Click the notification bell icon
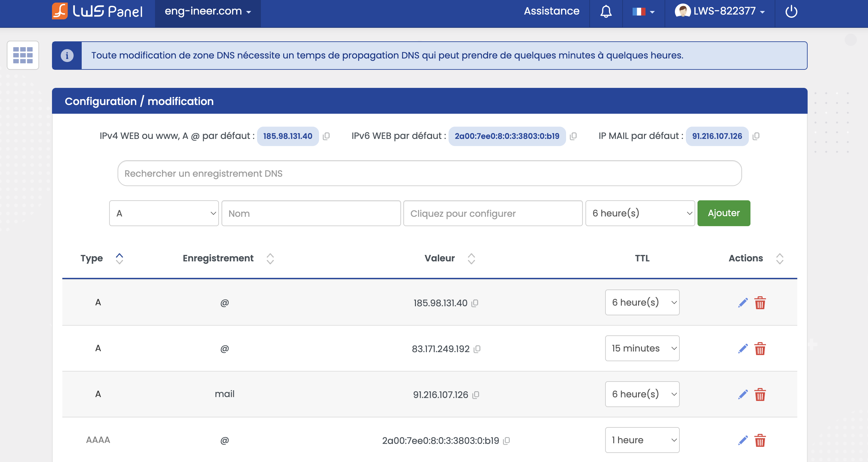 [x=606, y=11]
